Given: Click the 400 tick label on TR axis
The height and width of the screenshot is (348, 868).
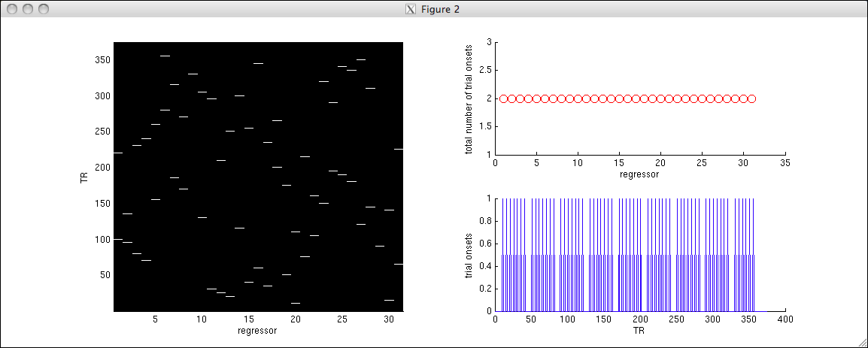Looking at the screenshot, I should (785, 319).
